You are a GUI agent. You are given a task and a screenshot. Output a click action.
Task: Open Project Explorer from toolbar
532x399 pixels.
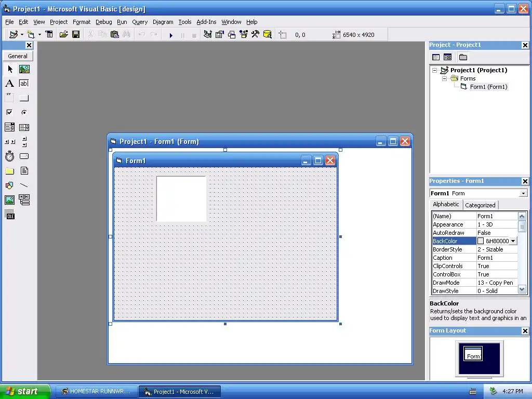tap(208, 34)
